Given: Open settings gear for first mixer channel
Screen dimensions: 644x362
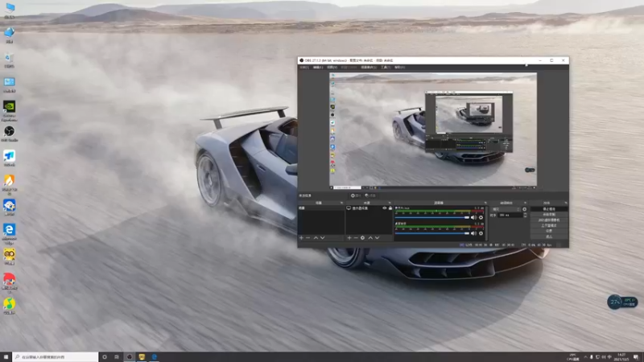Looking at the screenshot, I should (x=481, y=217).
